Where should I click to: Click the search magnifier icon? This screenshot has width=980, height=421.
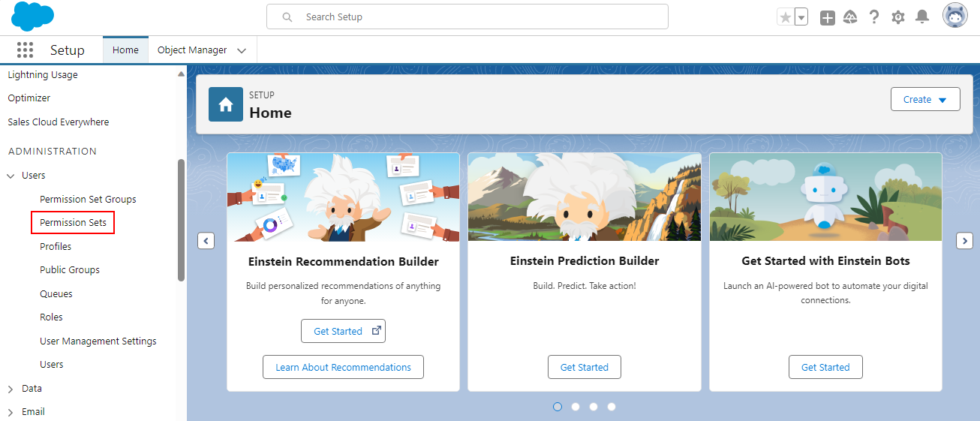(287, 17)
